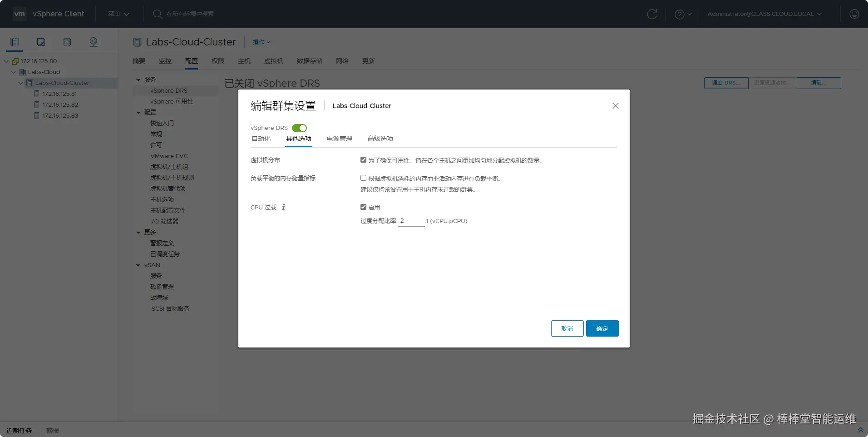
Task: Collapse the 172.16.125.80 tree node
Action: [6, 61]
